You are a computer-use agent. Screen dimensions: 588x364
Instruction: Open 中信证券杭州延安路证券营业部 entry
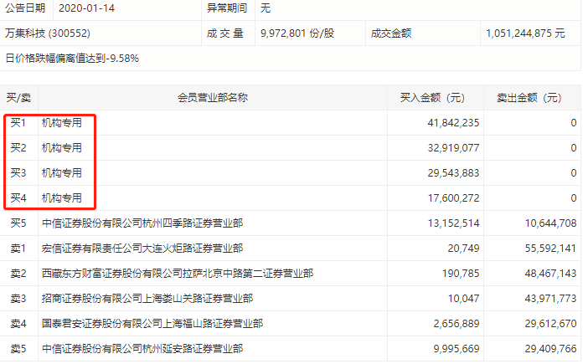(142, 349)
